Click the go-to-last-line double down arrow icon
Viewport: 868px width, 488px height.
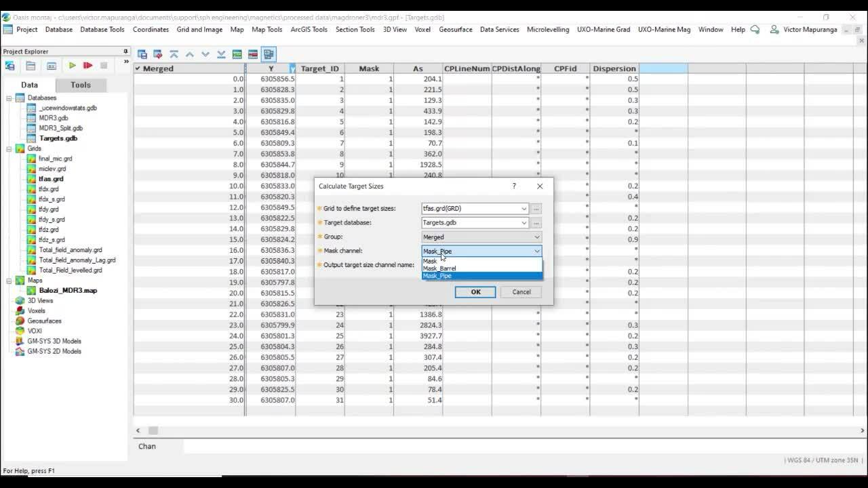pos(221,54)
